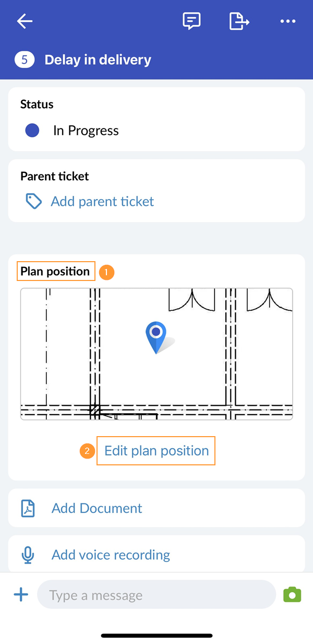
Task: Tap Add voice recording
Action: click(111, 555)
